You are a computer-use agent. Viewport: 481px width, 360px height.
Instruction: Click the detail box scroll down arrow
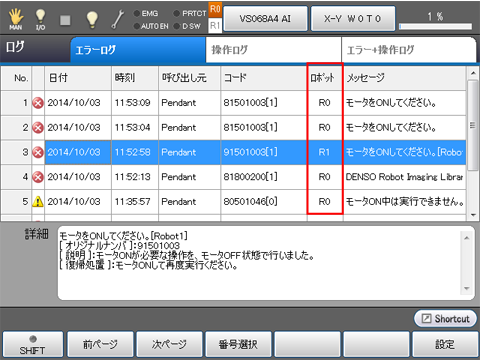[467, 289]
